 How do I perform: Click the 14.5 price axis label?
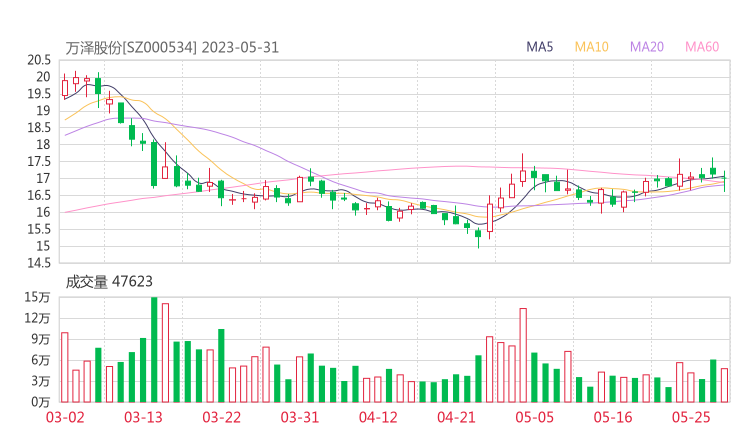tap(39, 263)
